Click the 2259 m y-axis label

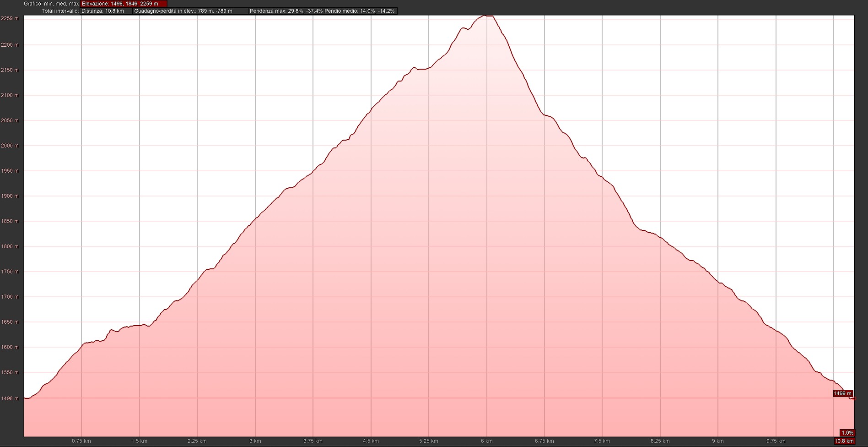point(10,18)
